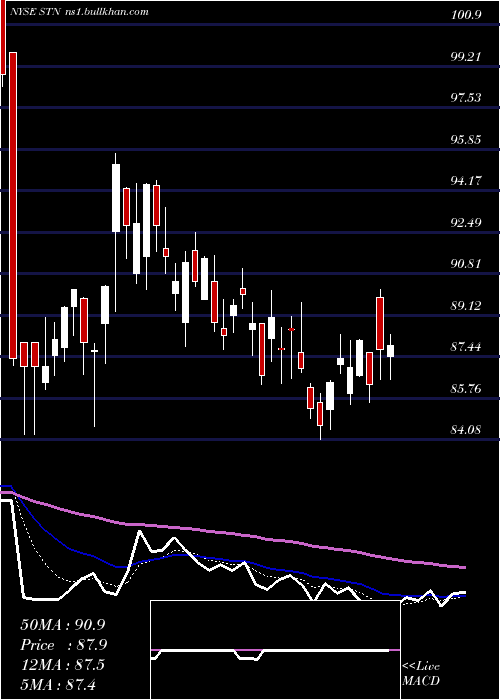500x700 pixels.
Task: Click the 90.81 price axis label
Action: 466,264
